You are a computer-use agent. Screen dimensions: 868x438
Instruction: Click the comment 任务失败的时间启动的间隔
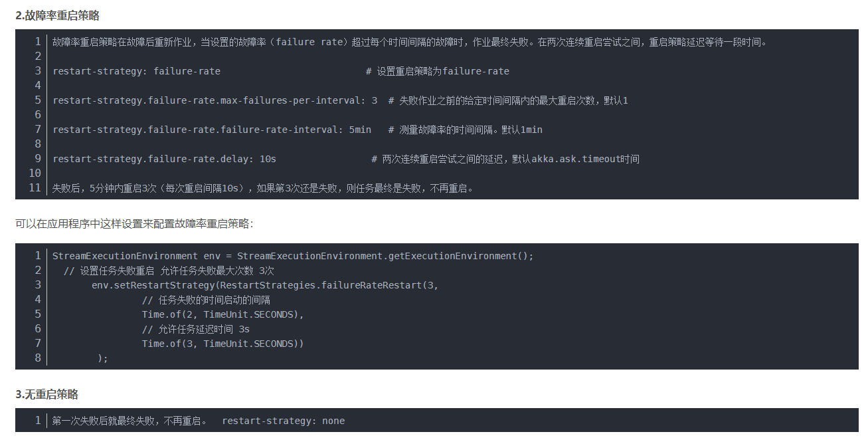(206, 300)
